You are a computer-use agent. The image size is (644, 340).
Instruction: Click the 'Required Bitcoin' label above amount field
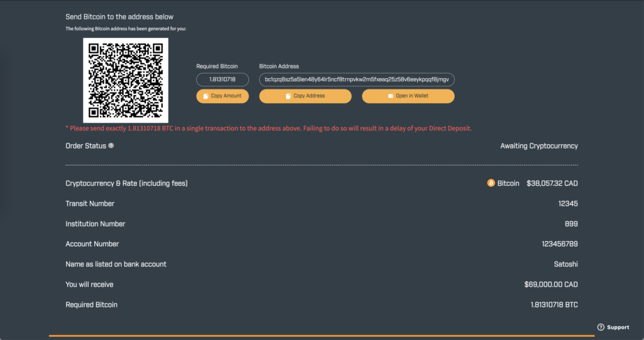click(x=217, y=66)
